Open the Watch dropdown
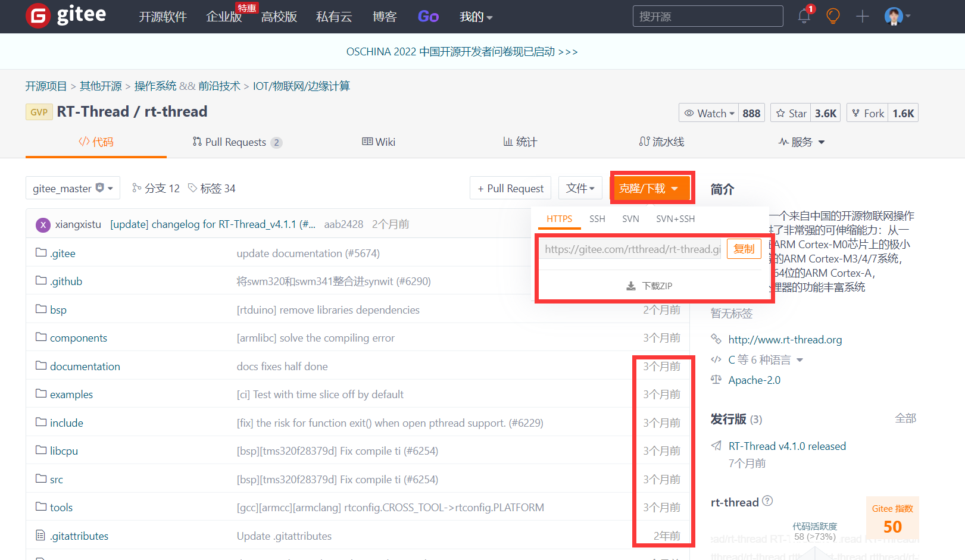Viewport: 965px width, 560px height. pos(708,113)
